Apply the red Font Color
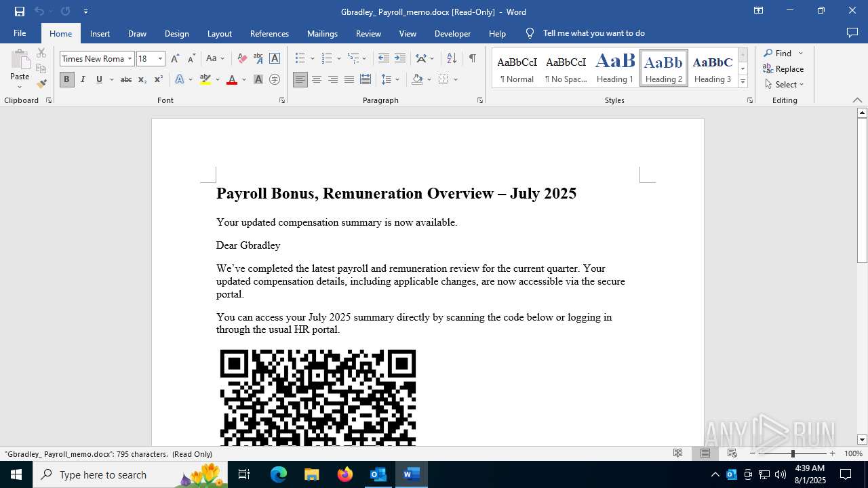 (232, 80)
